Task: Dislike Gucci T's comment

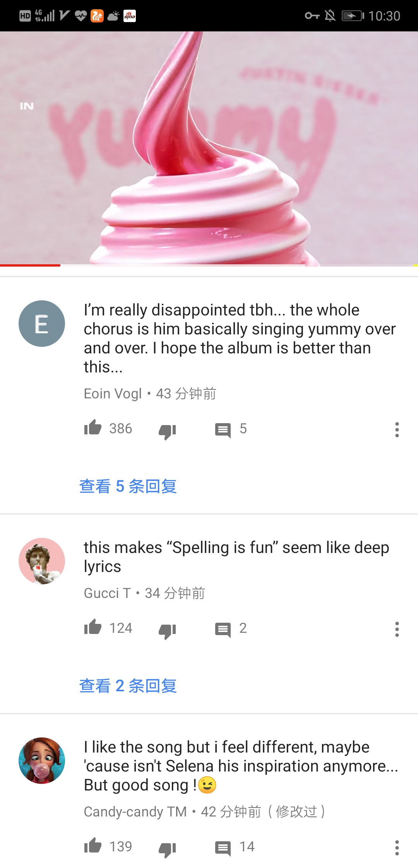Action: coord(167,631)
